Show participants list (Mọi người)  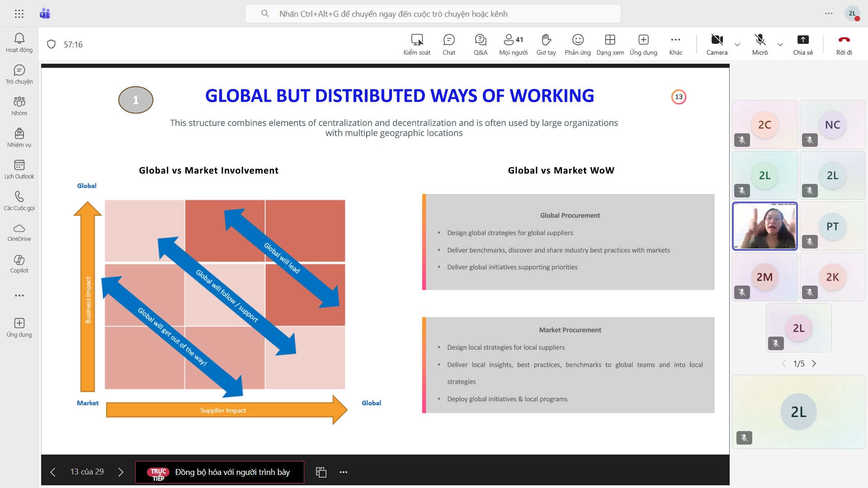point(513,44)
